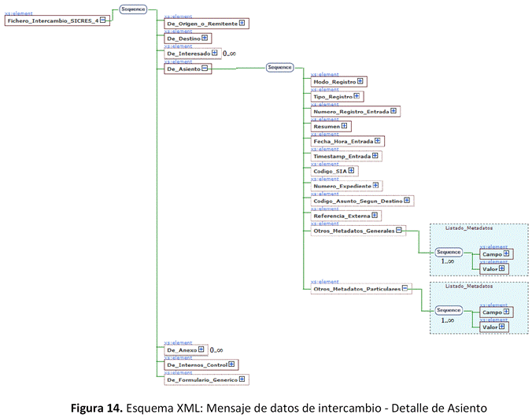532x418 pixels.
Task: Select the Sequence node after De_Asiento
Action: click(x=279, y=67)
